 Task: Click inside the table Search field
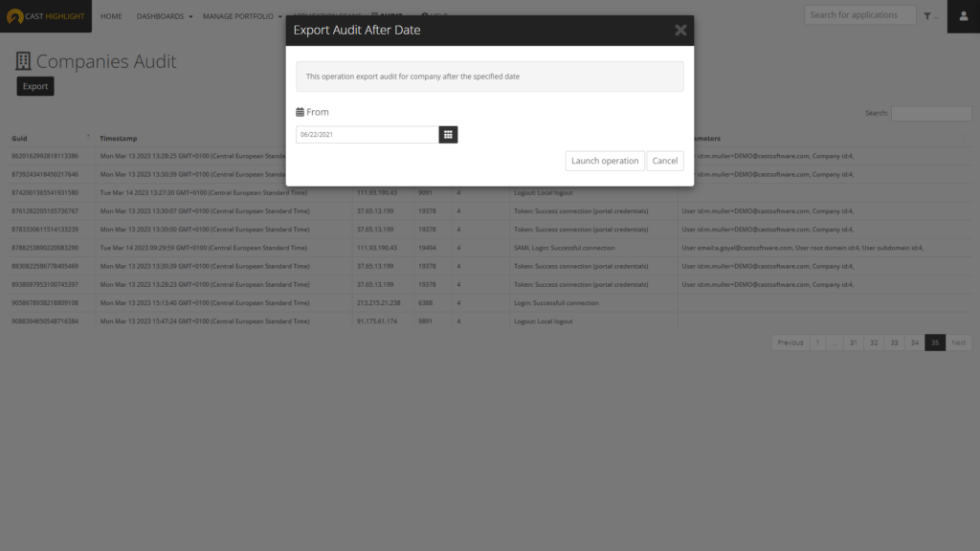click(931, 113)
